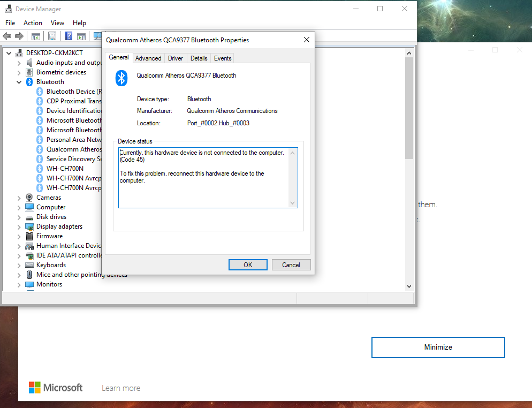Expand the Human Interface Devices node

(19, 246)
